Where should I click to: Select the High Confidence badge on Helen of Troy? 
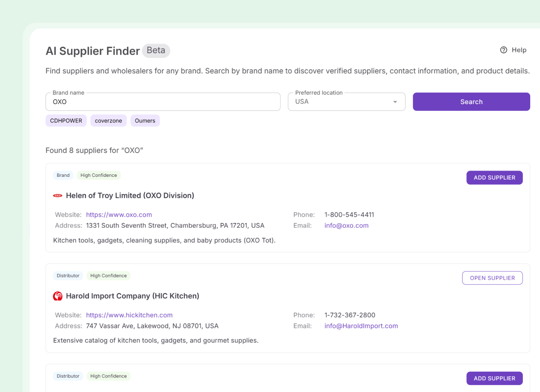99,175
